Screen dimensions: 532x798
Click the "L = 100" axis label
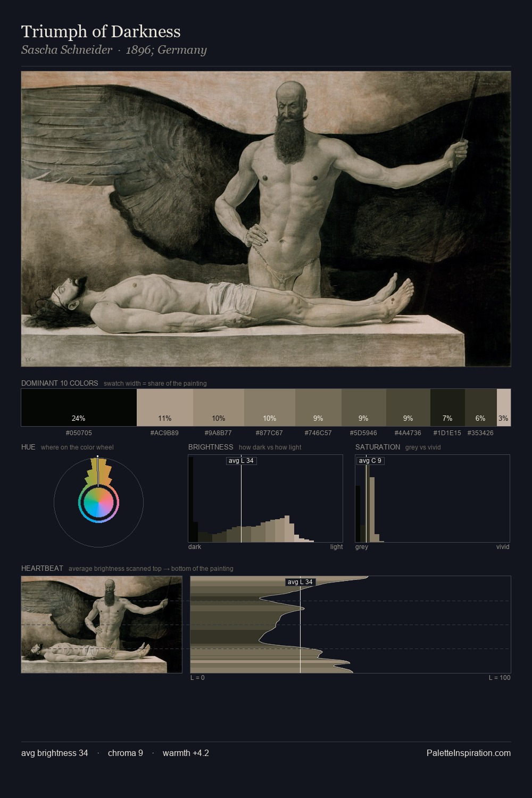(x=500, y=678)
